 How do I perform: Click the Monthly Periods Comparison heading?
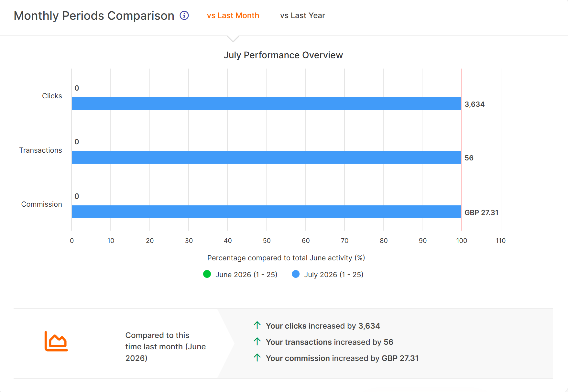(94, 16)
